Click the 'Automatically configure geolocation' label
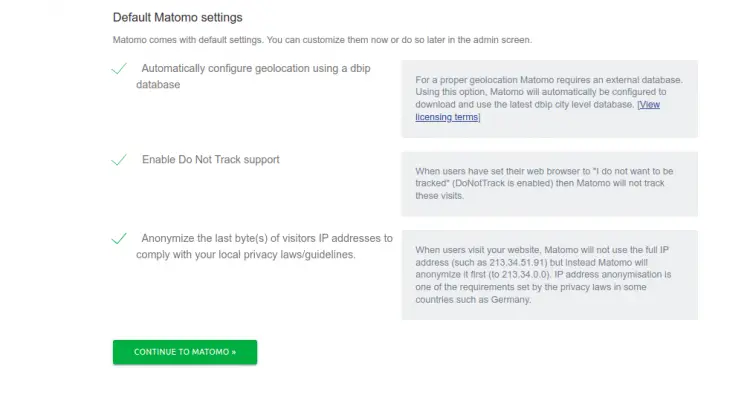The width and height of the screenshot is (750, 400). click(x=254, y=76)
